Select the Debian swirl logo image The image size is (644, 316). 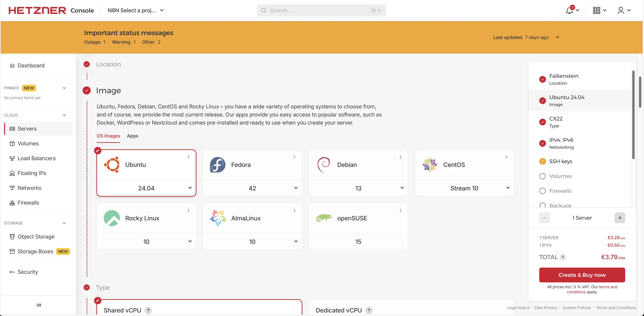coord(324,165)
